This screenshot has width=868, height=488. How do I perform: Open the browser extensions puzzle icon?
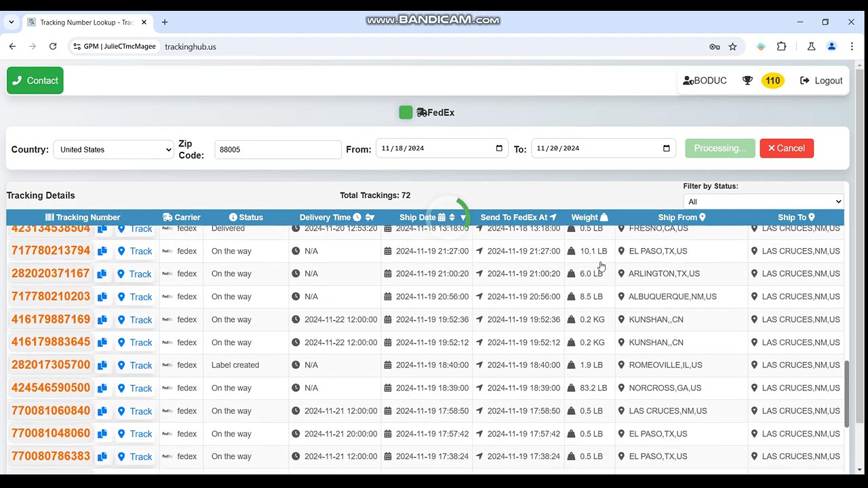click(781, 47)
